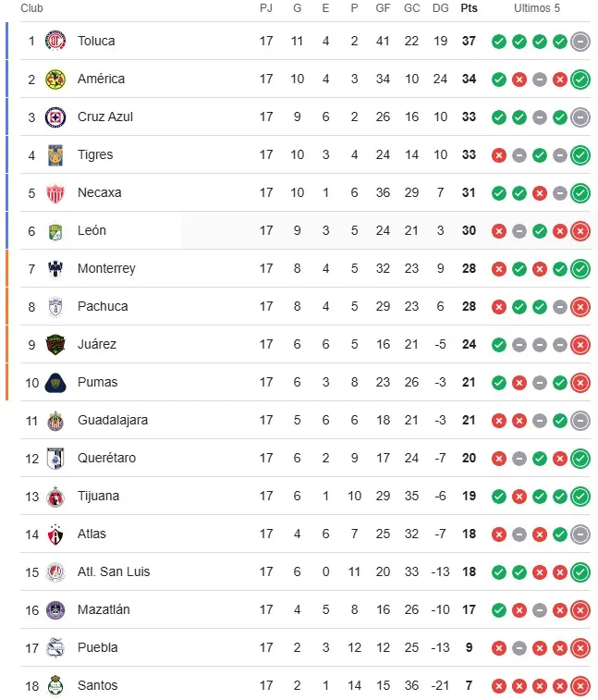Click the Pts column header
This screenshot has height=700, width=598.
(469, 8)
